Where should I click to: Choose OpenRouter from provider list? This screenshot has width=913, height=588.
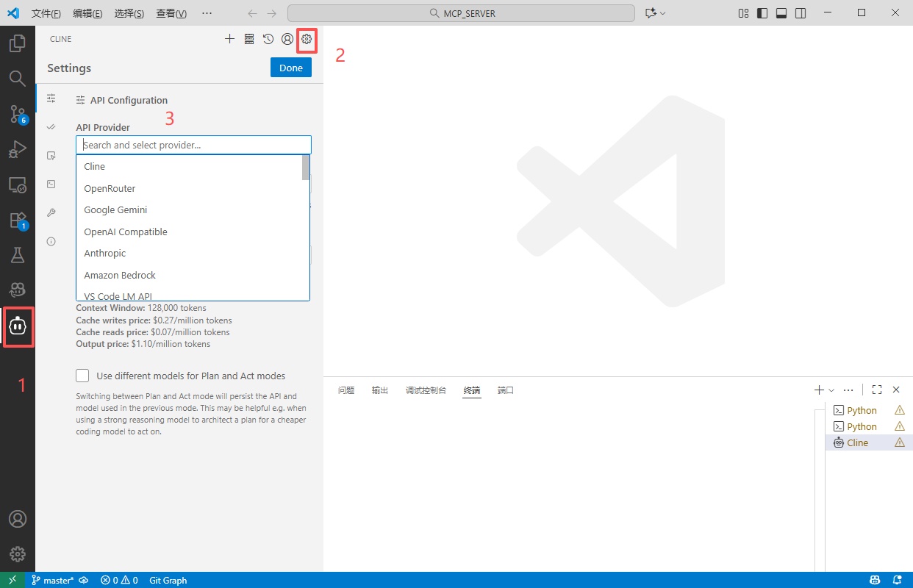point(193,188)
